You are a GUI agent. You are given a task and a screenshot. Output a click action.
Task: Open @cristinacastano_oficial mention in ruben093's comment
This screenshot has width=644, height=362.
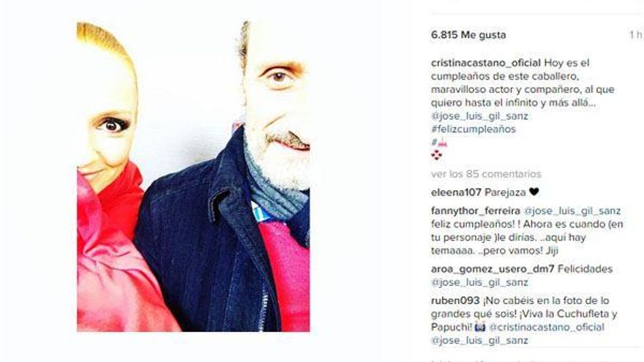(547, 328)
